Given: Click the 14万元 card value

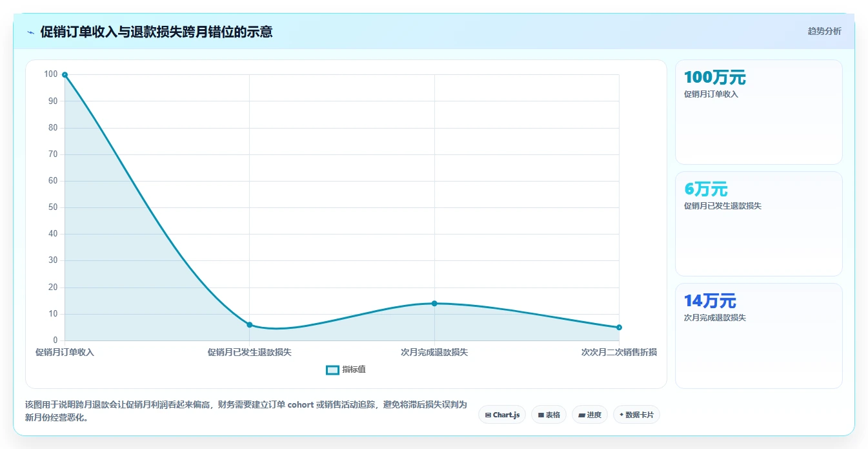Looking at the screenshot, I should pyautogui.click(x=710, y=301).
